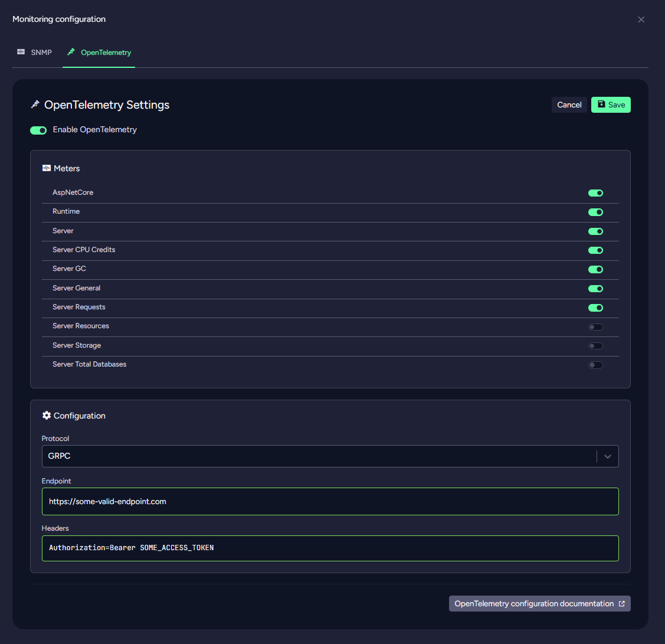The image size is (665, 644).
Task: Click the external link icon on documentation button
Action: click(621, 604)
